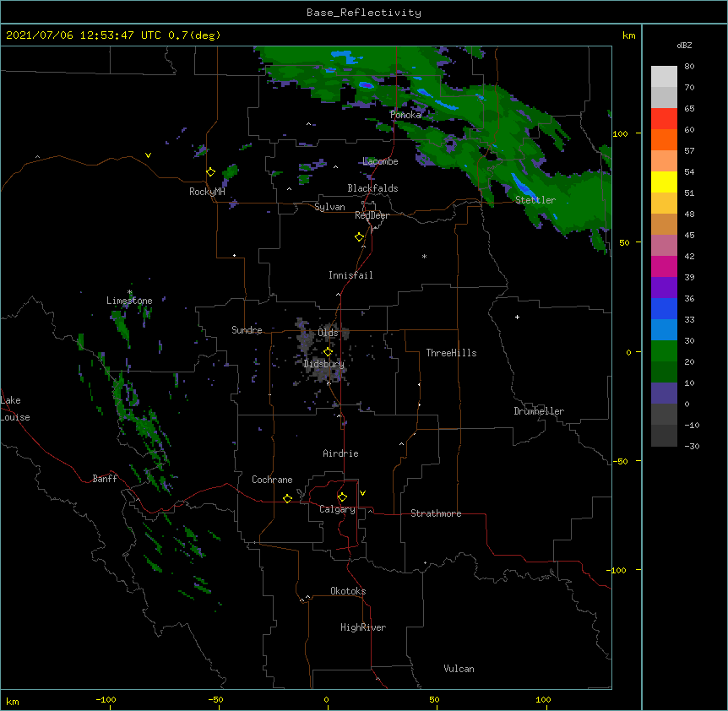Click the Sundre town label
The height and width of the screenshot is (711, 728).
point(247,330)
